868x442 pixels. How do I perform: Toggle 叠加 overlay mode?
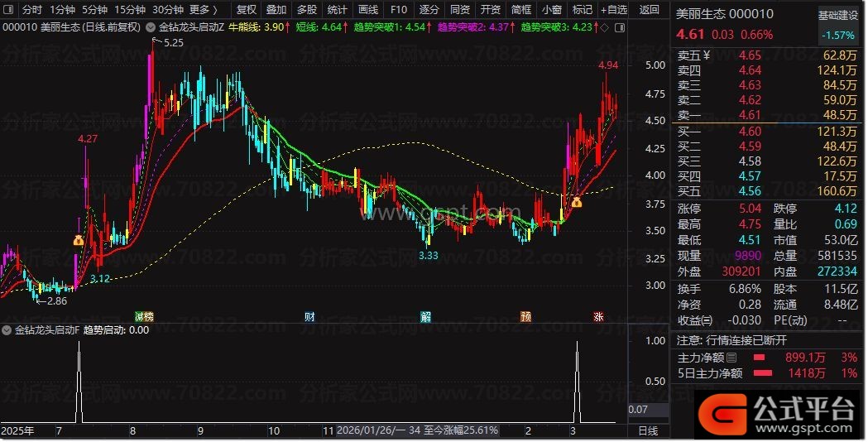(x=276, y=10)
